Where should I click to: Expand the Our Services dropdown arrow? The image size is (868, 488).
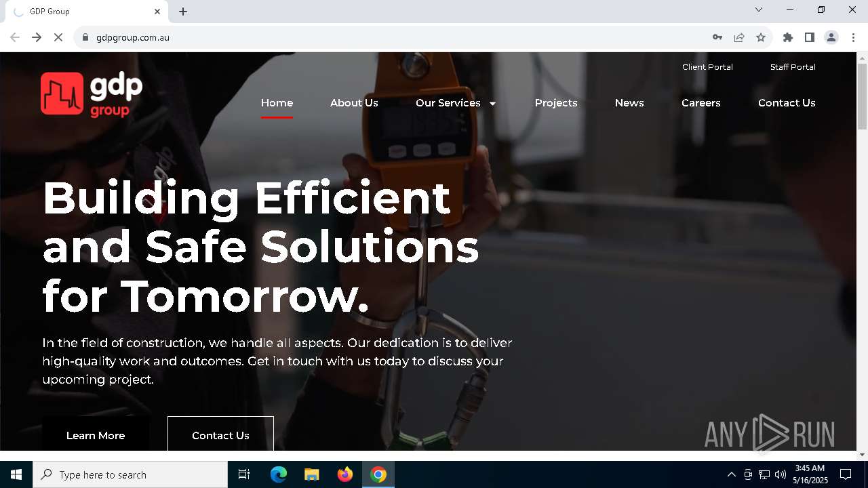[x=492, y=104]
